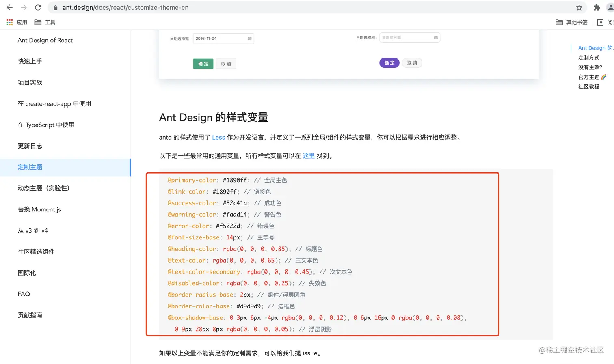Click the @text-color-secondary code line

[x=260, y=272]
